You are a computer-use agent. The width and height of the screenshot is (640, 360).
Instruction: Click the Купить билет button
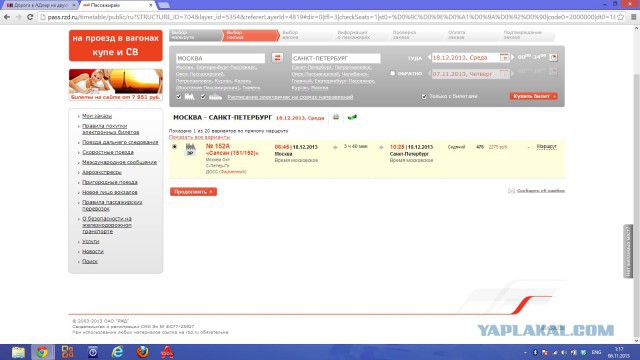tap(533, 96)
